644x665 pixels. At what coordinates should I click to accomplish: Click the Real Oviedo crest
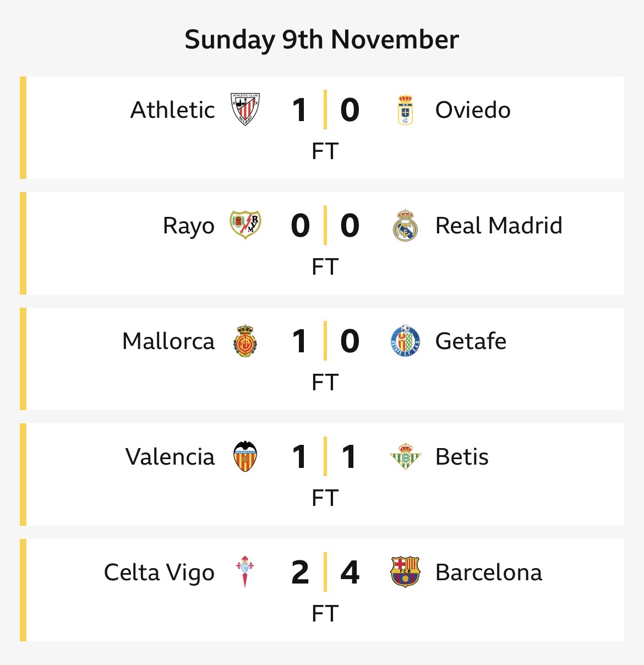click(x=405, y=110)
